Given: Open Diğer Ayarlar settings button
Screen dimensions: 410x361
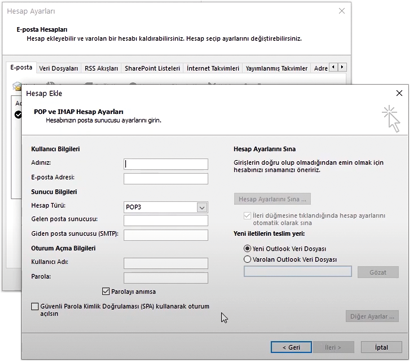Looking at the screenshot, I should (x=372, y=316).
